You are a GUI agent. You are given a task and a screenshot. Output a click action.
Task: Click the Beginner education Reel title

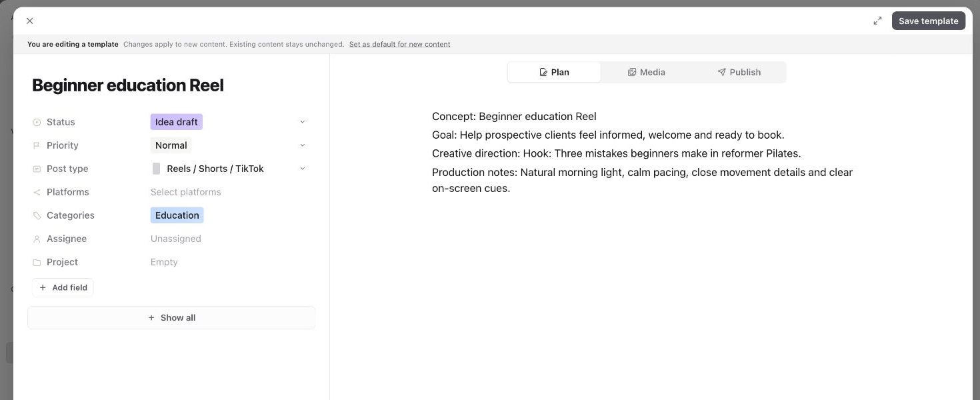click(x=128, y=85)
